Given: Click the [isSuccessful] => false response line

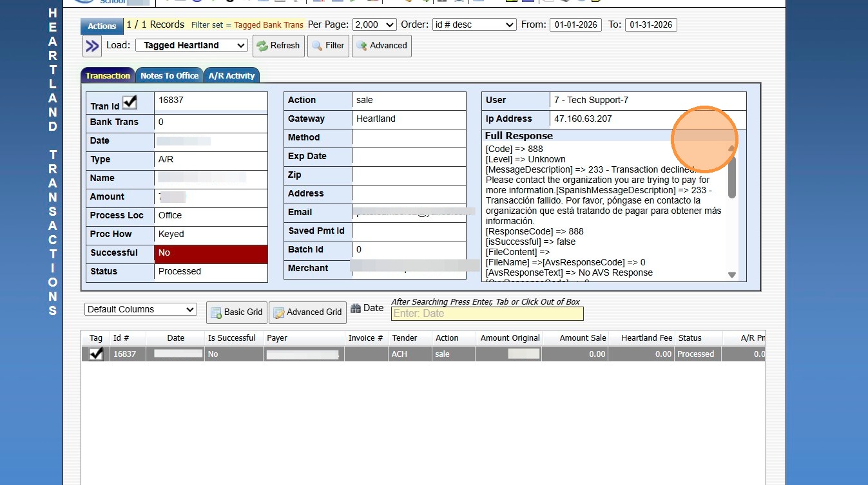Looking at the screenshot, I should click(531, 242).
